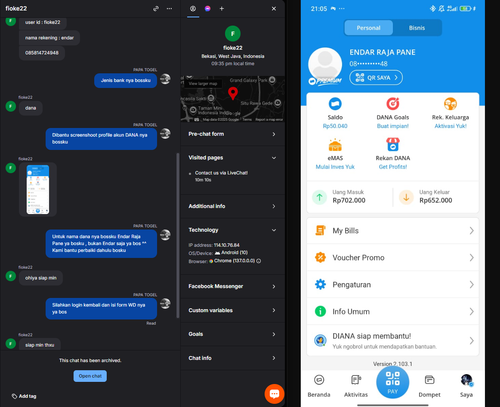Image resolution: width=500 pixels, height=407 pixels.
Task: Expand the Additional info section
Action: [x=232, y=206]
